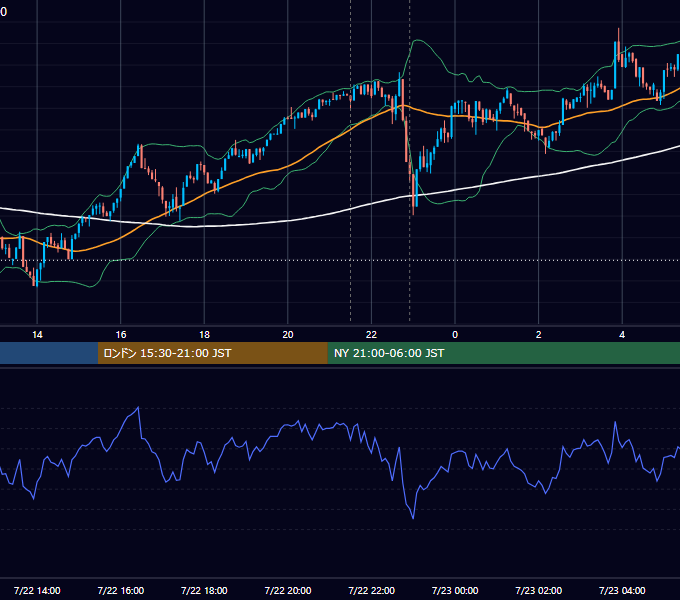The height and width of the screenshot is (600, 680).
Task: Click hour label 20 on price chart axis
Action: (x=288, y=335)
